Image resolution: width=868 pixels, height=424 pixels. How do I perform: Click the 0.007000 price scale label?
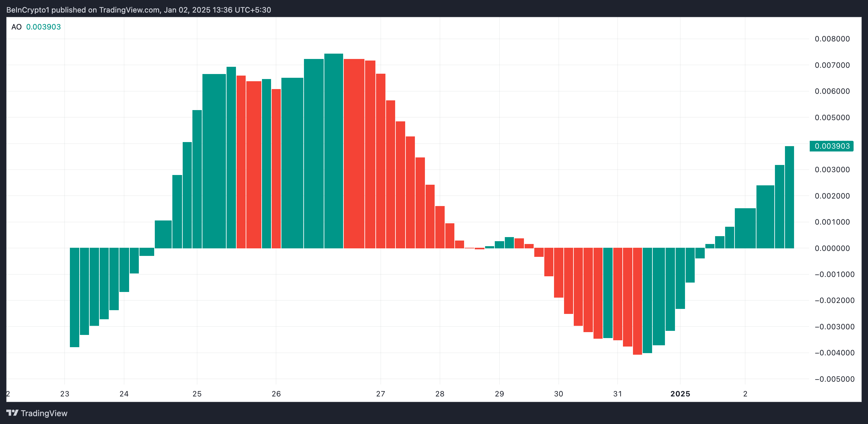coord(832,65)
